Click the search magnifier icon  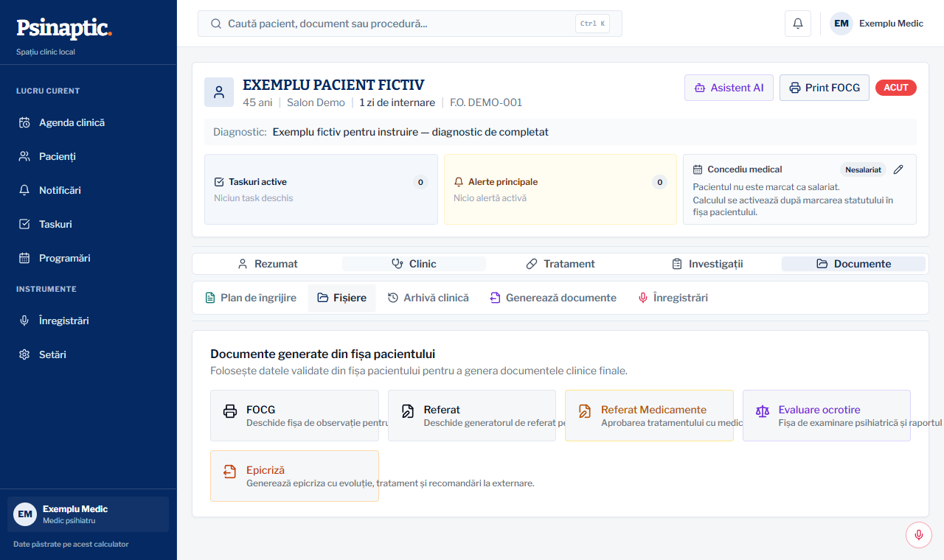coord(216,24)
